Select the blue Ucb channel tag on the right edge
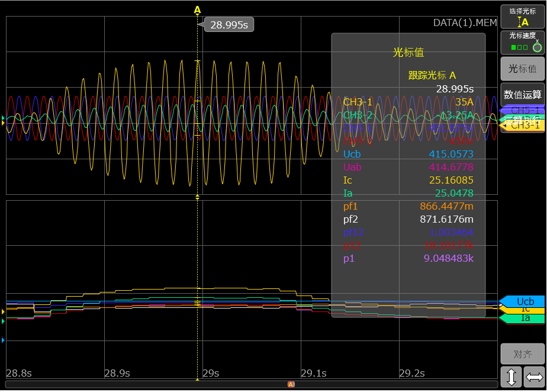Image resolution: width=547 pixels, height=392 pixels. (x=522, y=301)
